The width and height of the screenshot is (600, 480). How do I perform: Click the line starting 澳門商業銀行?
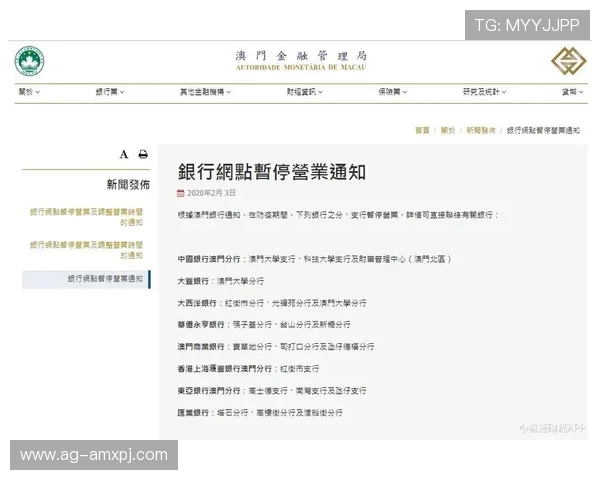pos(276,347)
